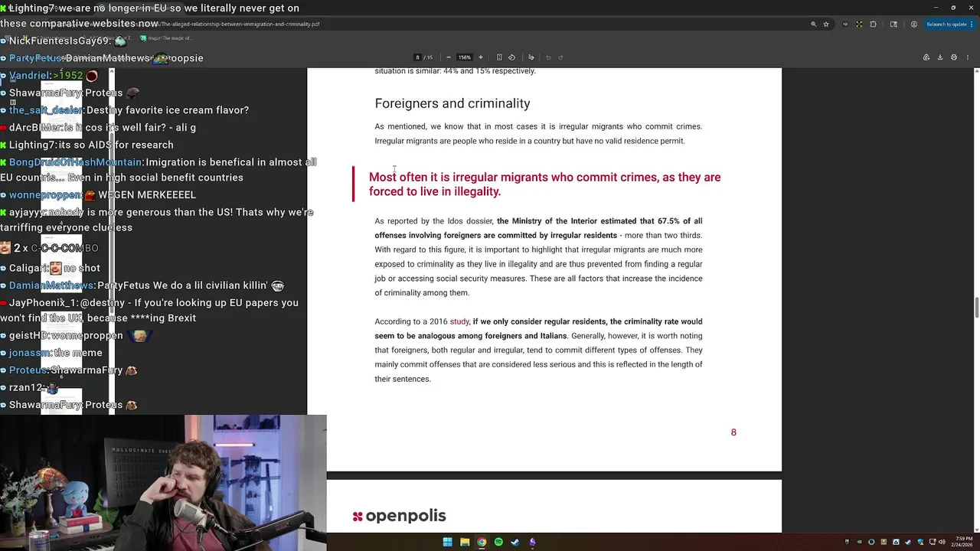Click the green crosshair extension icon
Image resolution: width=980 pixels, height=551 pixels.
[x=859, y=24]
